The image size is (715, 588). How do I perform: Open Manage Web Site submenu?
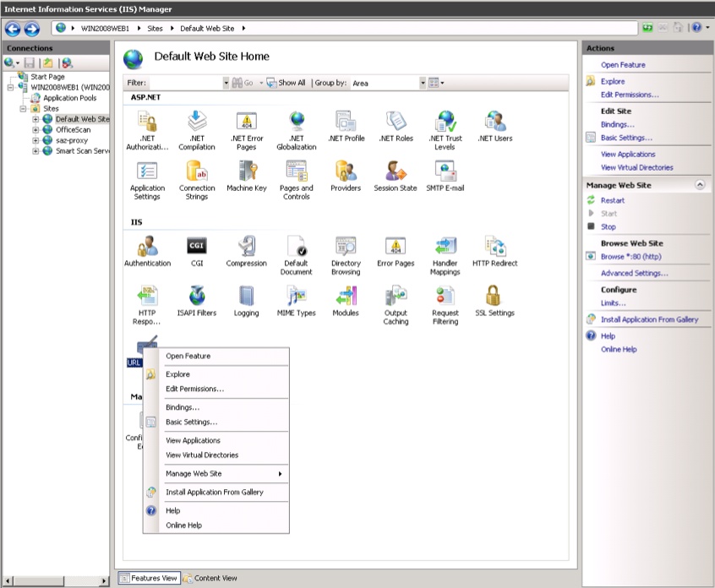coord(216,474)
